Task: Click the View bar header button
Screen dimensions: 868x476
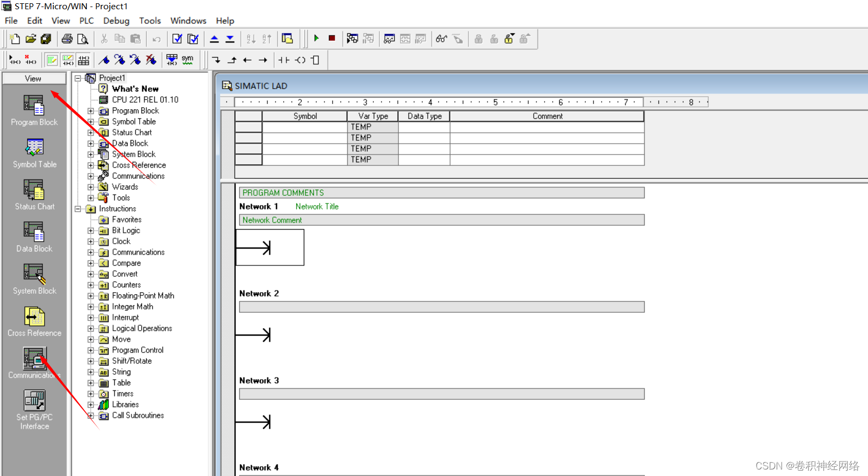Action: click(x=34, y=78)
